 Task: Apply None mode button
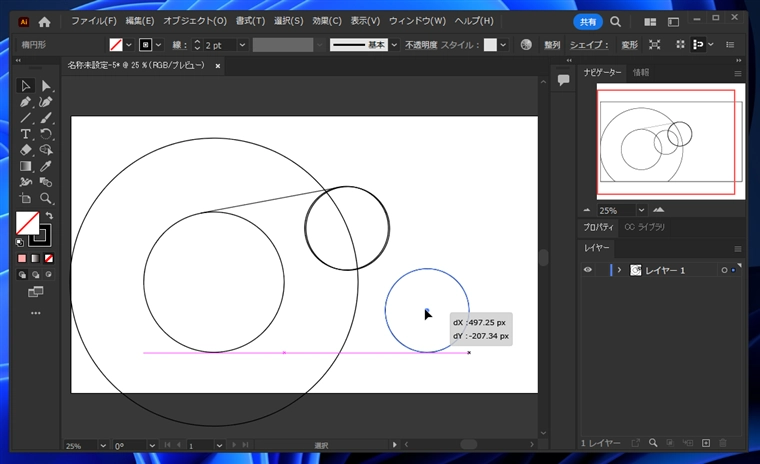pyautogui.click(x=48, y=258)
